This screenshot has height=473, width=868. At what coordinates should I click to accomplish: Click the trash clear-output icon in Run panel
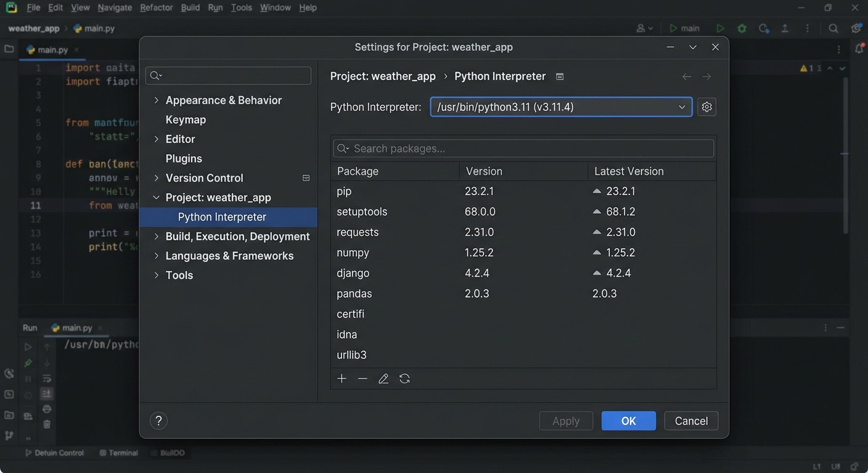point(47,424)
